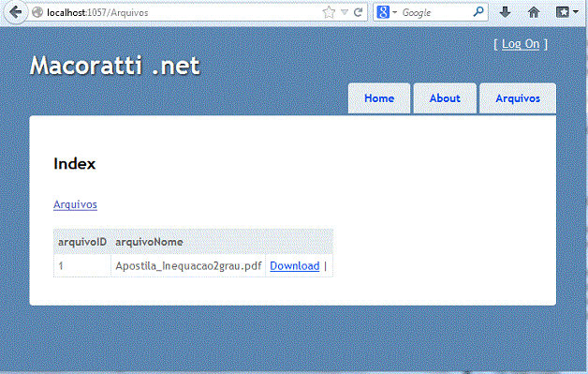Click the globe site identity icon
This screenshot has width=588, height=374.
pyautogui.click(x=37, y=12)
